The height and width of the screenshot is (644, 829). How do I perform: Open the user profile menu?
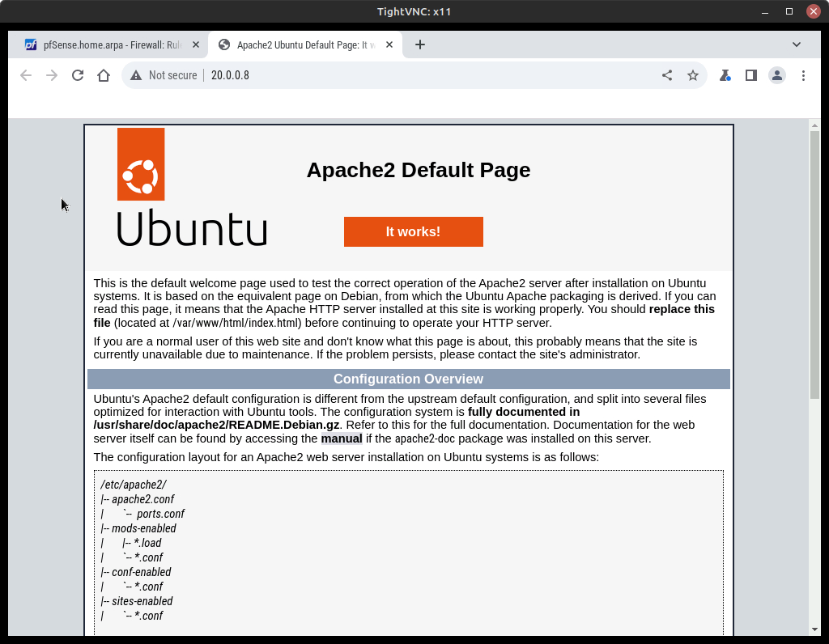(776, 75)
